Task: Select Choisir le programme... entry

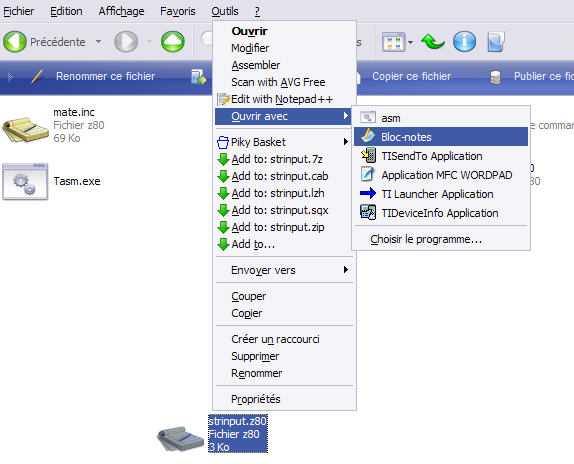Action: (x=426, y=239)
